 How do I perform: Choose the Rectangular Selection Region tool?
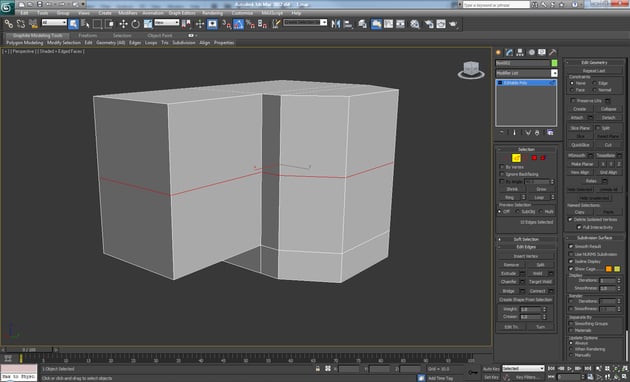coord(97,24)
